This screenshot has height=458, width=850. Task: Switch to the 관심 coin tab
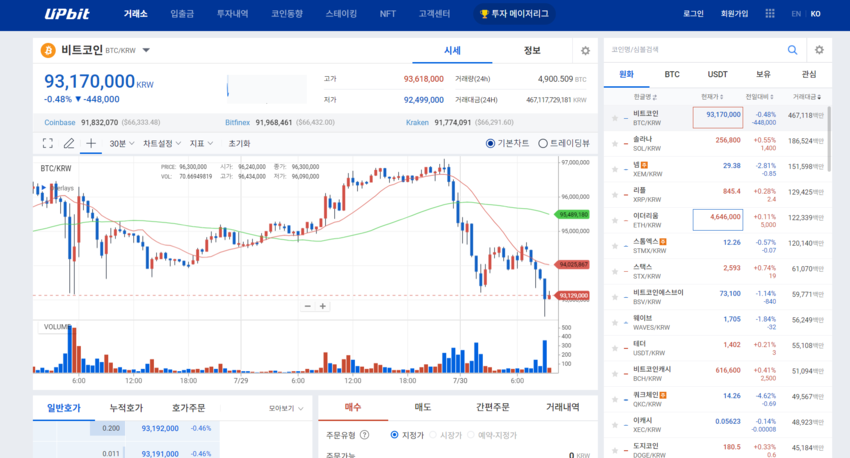click(809, 74)
